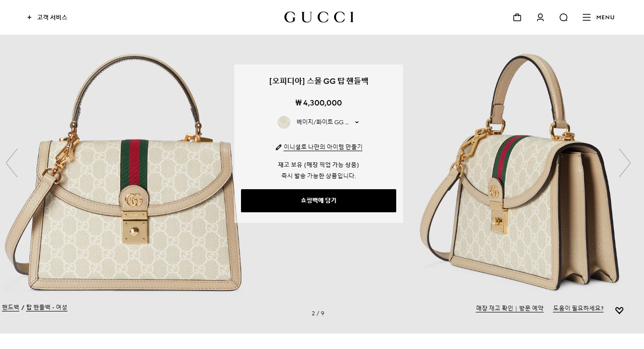Click the color dropdown chevron arrow

coord(357,122)
